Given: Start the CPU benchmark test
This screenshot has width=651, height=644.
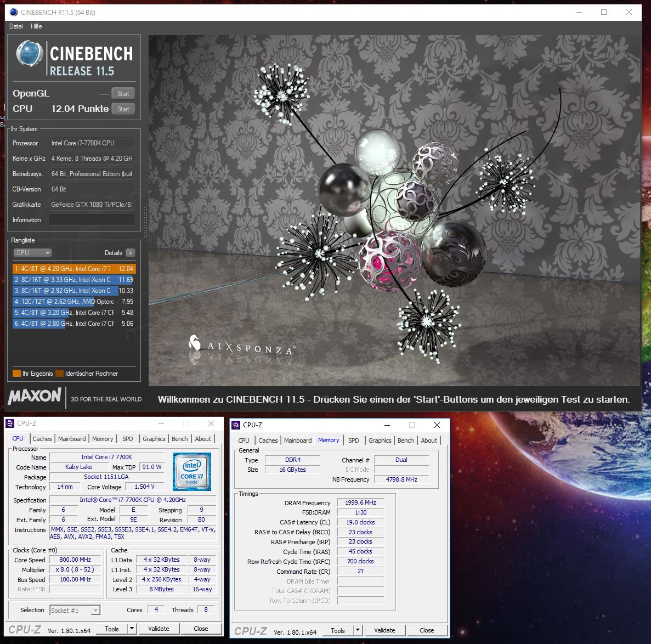Looking at the screenshot, I should coord(123,109).
